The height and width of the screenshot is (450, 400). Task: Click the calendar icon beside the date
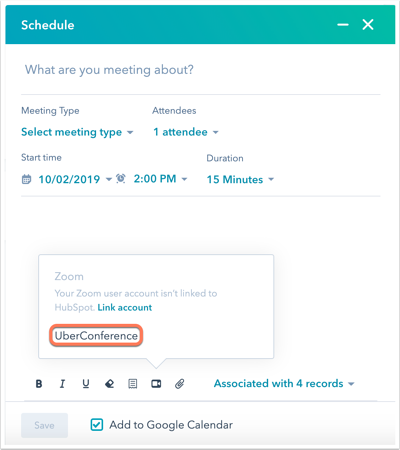tap(26, 179)
